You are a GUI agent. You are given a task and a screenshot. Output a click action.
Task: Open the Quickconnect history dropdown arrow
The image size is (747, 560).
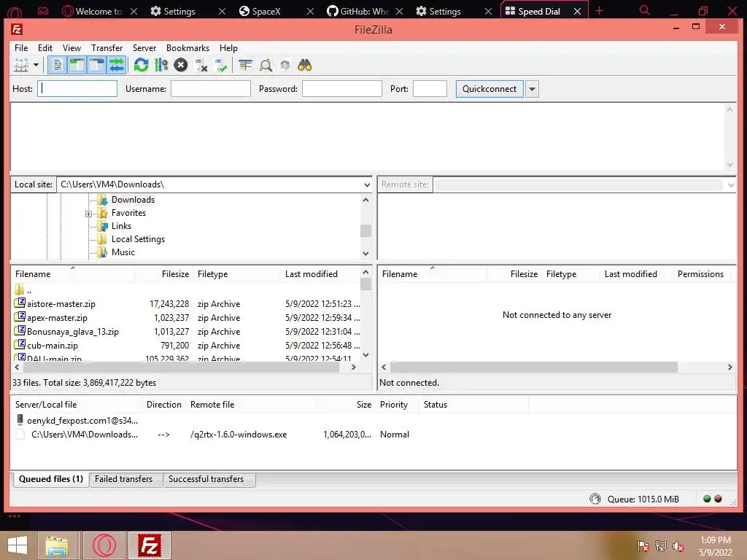tap(532, 89)
